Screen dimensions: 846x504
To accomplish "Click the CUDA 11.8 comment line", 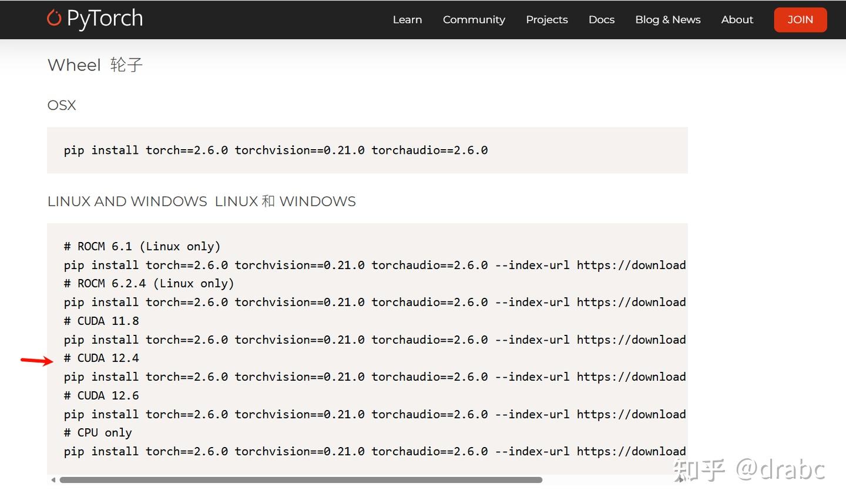I will 102,321.
